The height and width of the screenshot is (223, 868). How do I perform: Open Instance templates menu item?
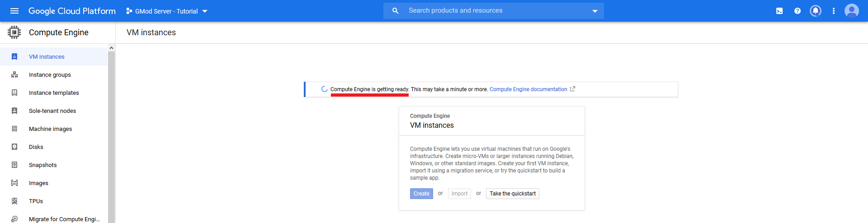54,93
